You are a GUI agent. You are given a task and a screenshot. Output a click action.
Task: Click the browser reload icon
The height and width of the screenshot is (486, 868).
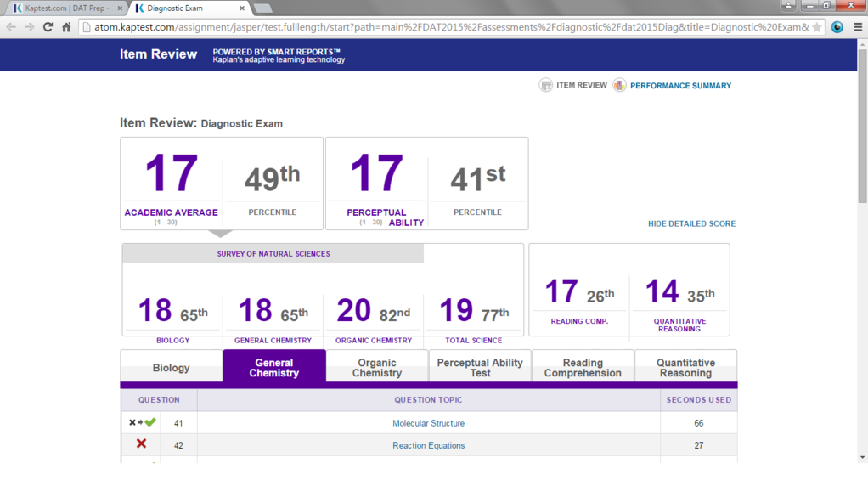click(x=48, y=27)
